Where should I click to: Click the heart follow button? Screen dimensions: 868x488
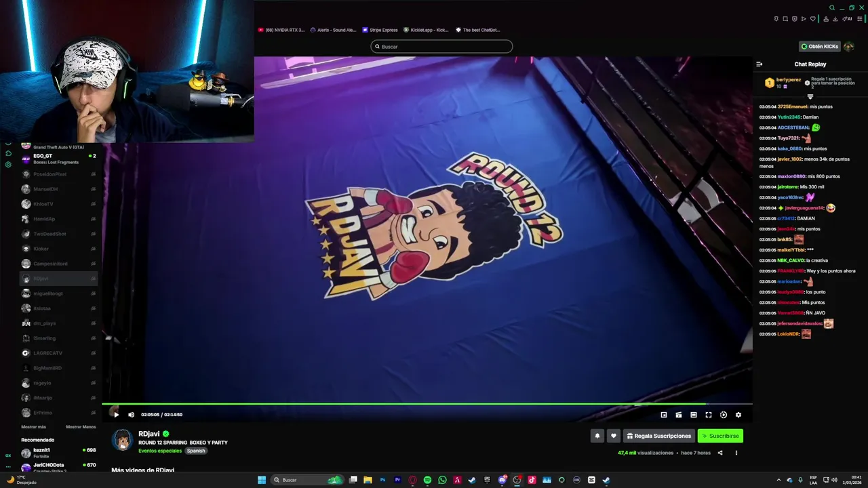coord(614,436)
